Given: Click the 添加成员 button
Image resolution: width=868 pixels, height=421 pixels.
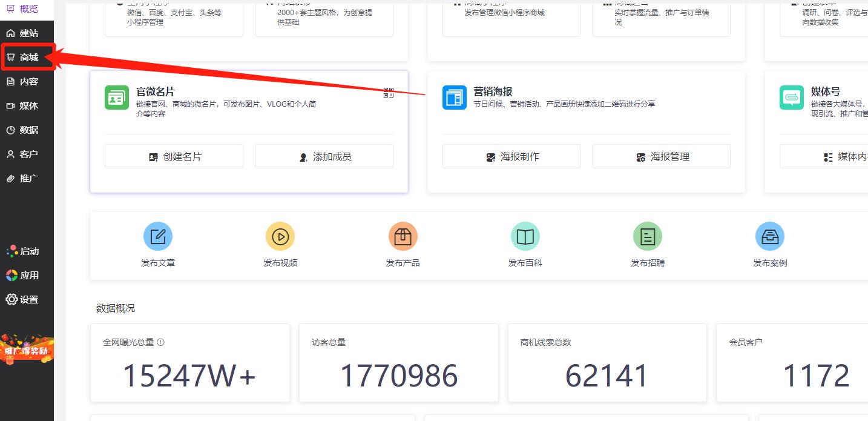Looking at the screenshot, I should (x=324, y=156).
